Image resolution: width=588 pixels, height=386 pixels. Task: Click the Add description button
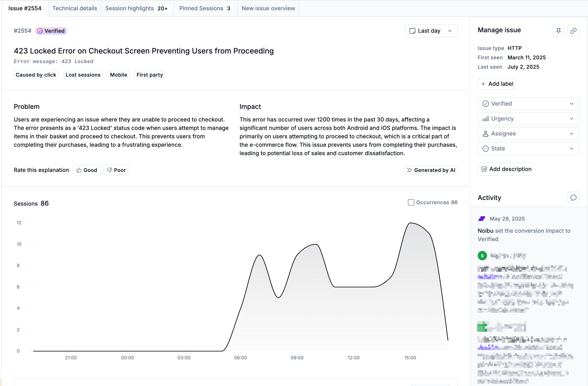(506, 169)
